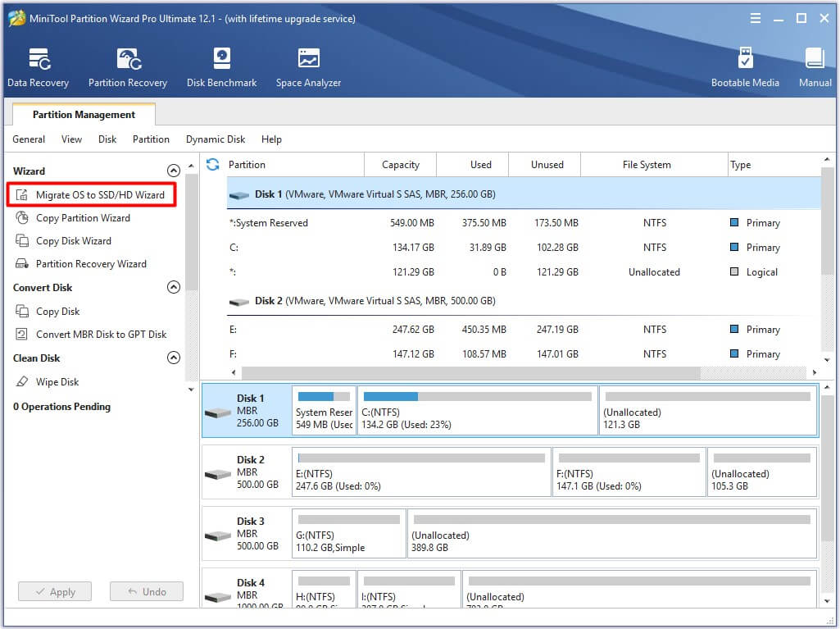Image resolution: width=840 pixels, height=629 pixels.
Task: Select the System Reserved block on Disk 1 map
Action: point(324,411)
